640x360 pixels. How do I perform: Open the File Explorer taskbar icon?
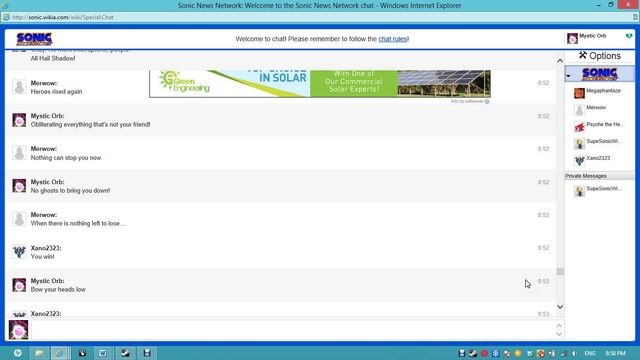[39, 353]
